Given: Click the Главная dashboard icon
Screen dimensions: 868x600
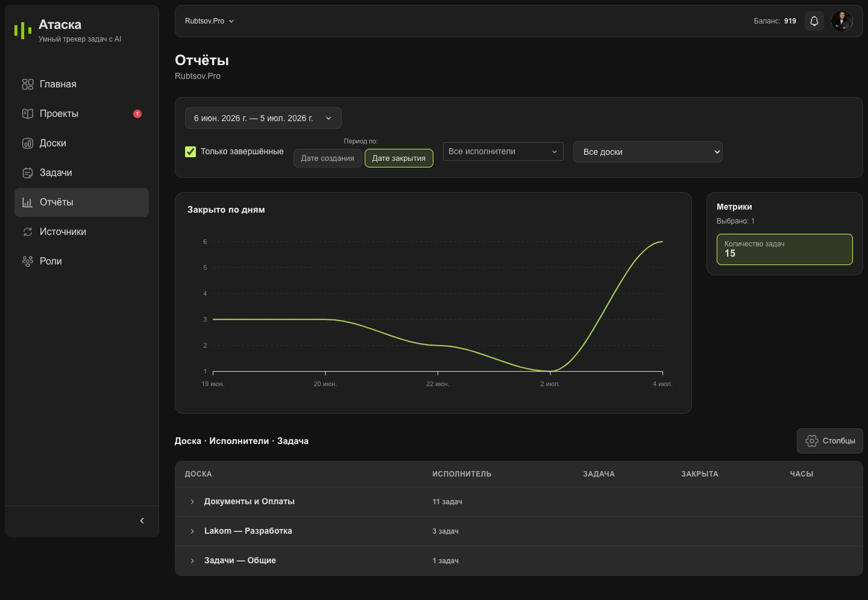Looking at the screenshot, I should click(28, 84).
